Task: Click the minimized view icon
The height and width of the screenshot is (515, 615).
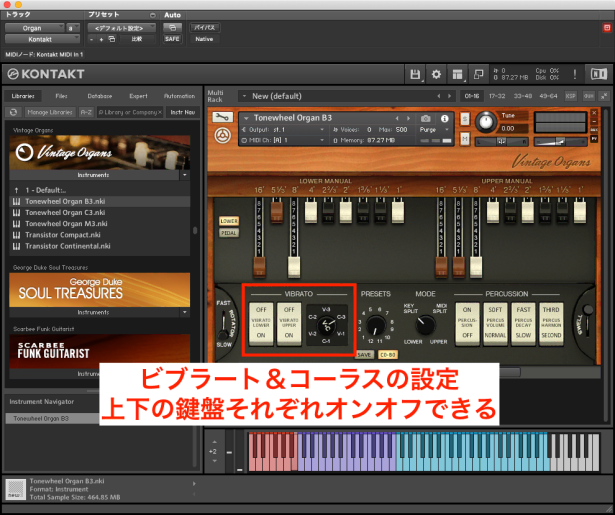Action: point(479,74)
